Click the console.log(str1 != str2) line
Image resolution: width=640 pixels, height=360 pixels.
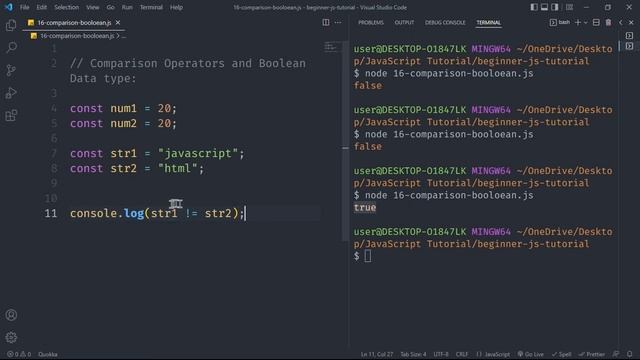coord(157,213)
